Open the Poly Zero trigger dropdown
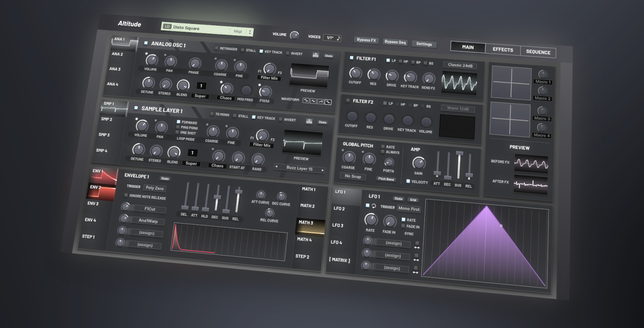The image size is (644, 328). (x=154, y=188)
